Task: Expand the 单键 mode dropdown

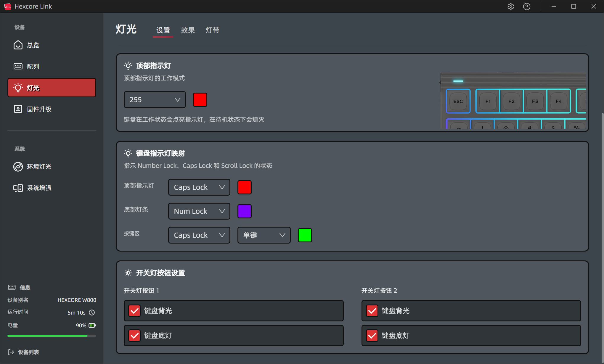Action: (264, 235)
